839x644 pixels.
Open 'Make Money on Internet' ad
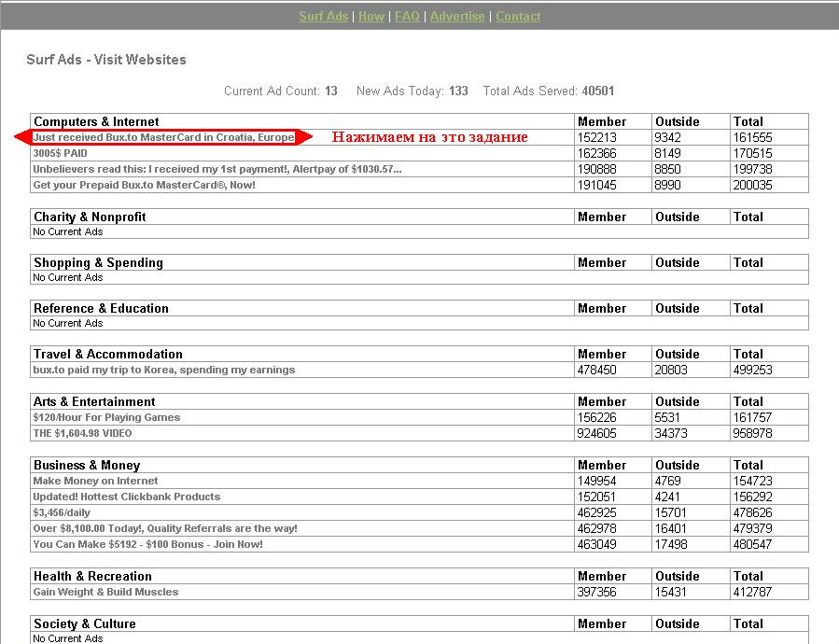click(95, 481)
